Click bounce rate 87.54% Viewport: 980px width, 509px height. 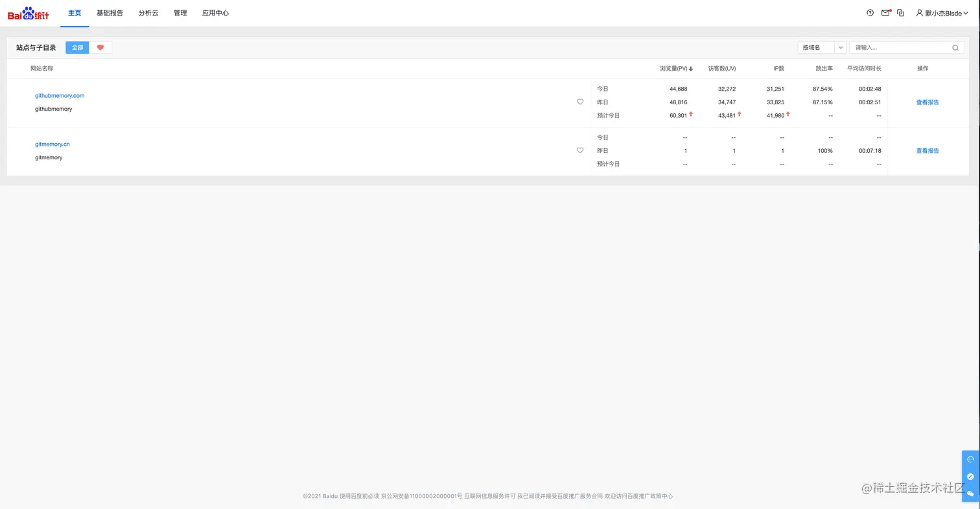click(x=822, y=89)
